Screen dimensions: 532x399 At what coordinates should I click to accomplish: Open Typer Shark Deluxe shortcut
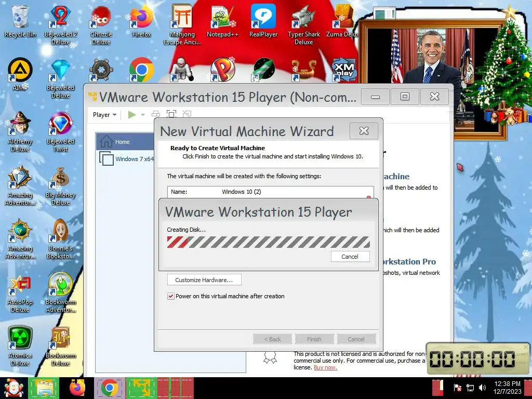[x=303, y=24]
